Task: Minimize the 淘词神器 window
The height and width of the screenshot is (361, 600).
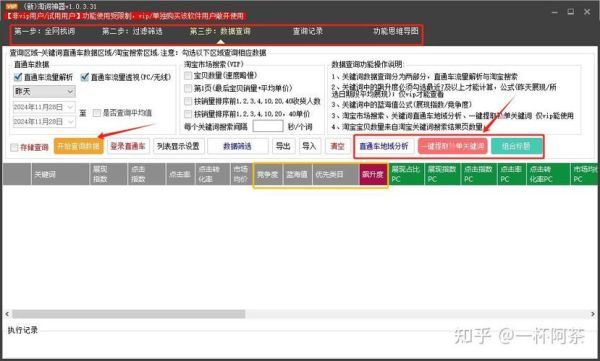Action: [x=554, y=12]
